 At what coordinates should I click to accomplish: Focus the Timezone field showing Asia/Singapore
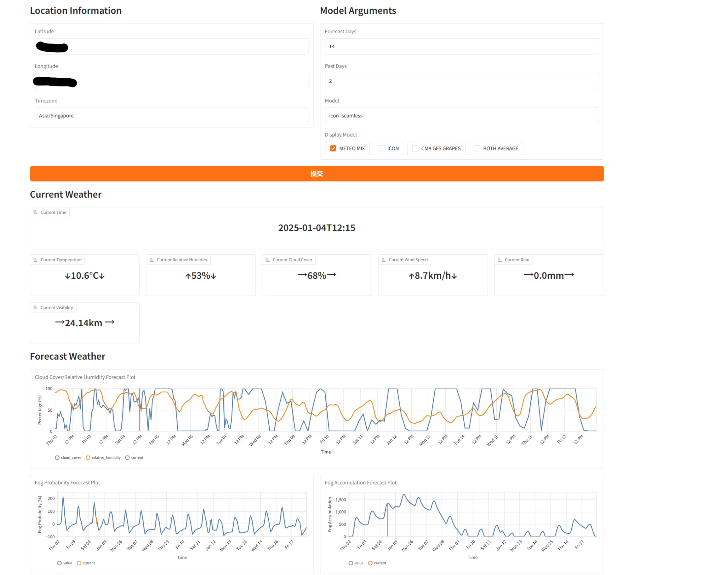[x=172, y=115]
